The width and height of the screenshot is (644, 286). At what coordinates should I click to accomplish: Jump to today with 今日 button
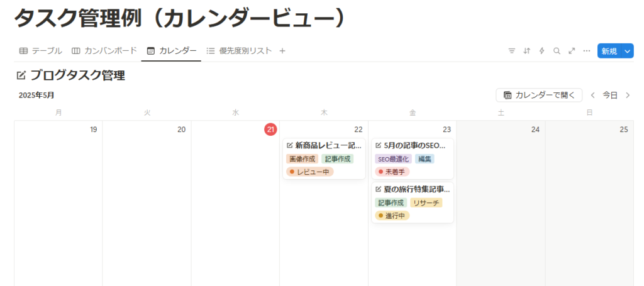click(x=610, y=95)
